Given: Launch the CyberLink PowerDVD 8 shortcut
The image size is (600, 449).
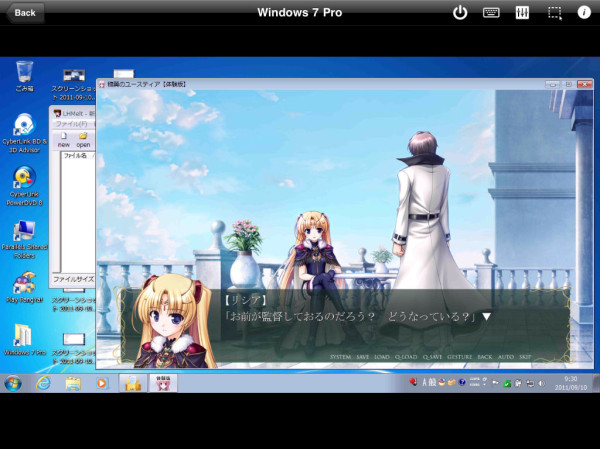Looking at the screenshot, I should point(24,186).
